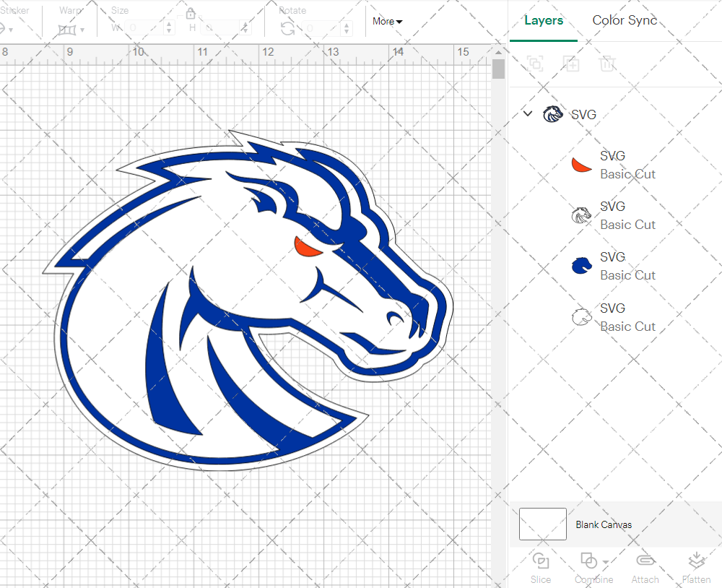Screen dimensions: 722x588
Task: Click the canvas vertical scrollbar
Action: (x=497, y=69)
